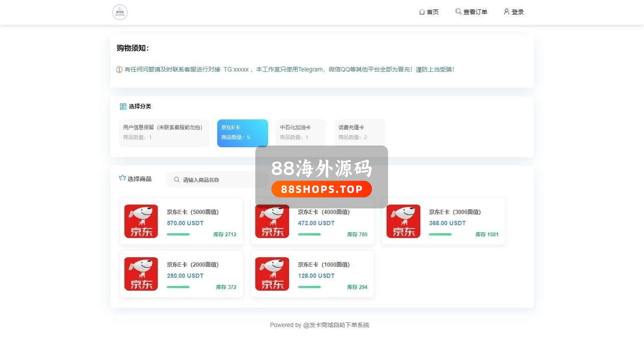Select the 京东E卡 category tab
644x354 pixels.
coord(242,133)
